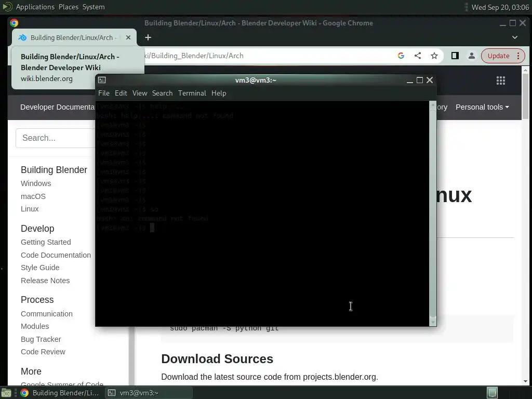Viewport: 532px width, 399px height.
Task: Click the More sidebar heading
Action: 31,371
